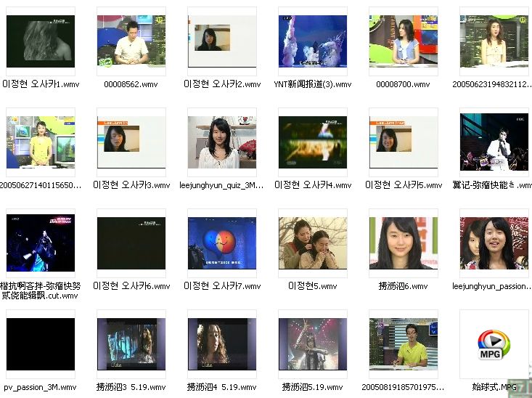Select the 00008700.wmv video thumbnail
Viewport: 532px width, 398px height.
[x=404, y=41]
